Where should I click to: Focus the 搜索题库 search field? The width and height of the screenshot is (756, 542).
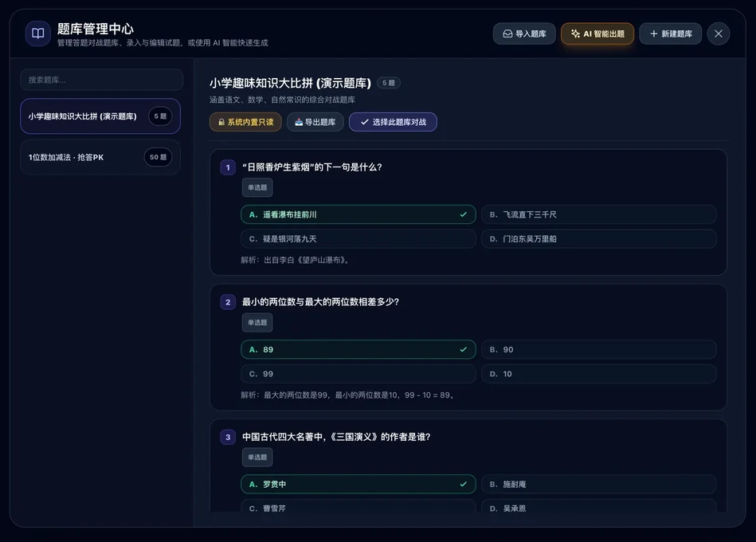click(102, 80)
